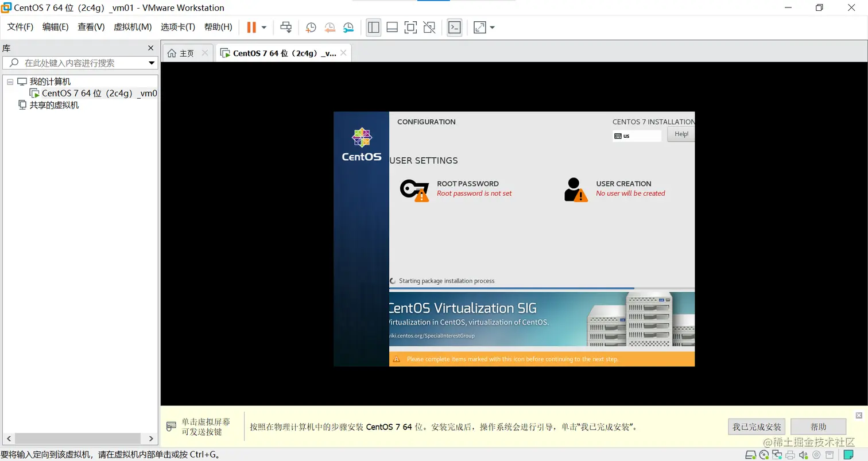The width and height of the screenshot is (868, 461).
Task: Open the 虚拟机(M) menu
Action: point(133,27)
